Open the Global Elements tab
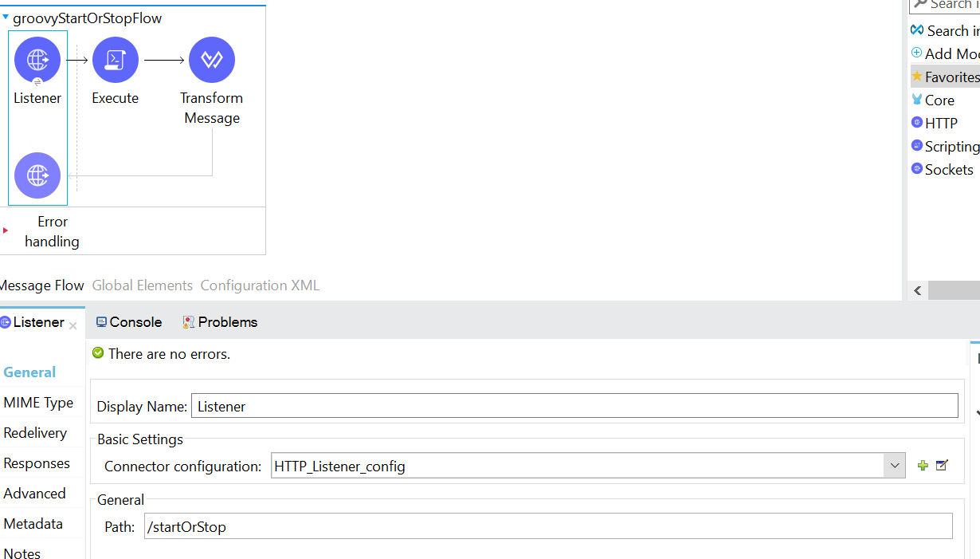The width and height of the screenshot is (980, 559). point(143,285)
